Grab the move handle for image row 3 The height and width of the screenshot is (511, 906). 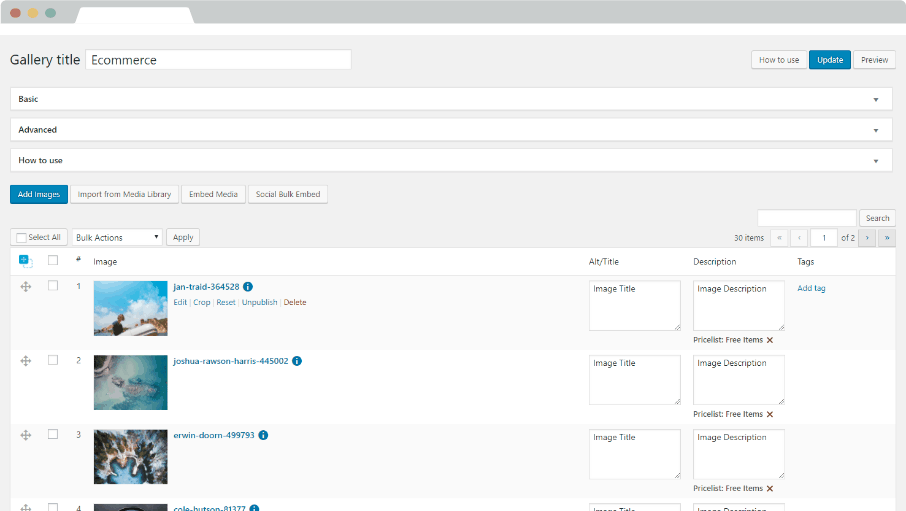coord(26,435)
